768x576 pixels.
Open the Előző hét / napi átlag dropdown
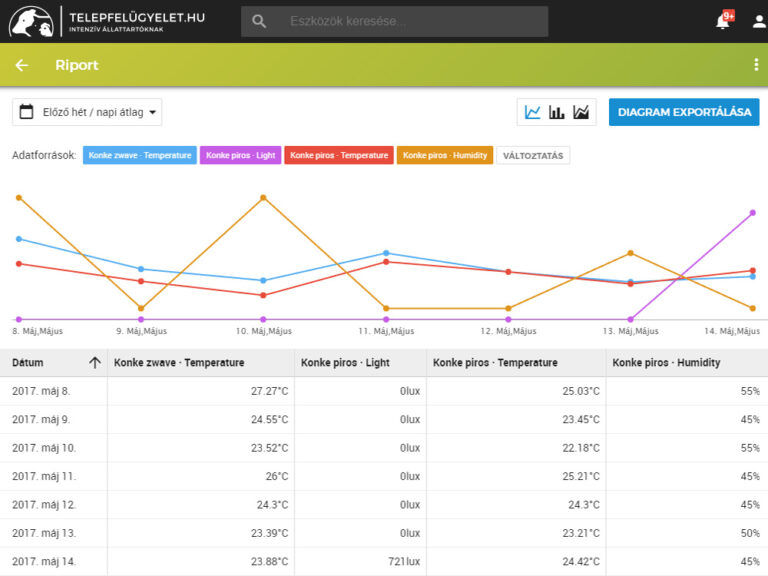click(87, 112)
